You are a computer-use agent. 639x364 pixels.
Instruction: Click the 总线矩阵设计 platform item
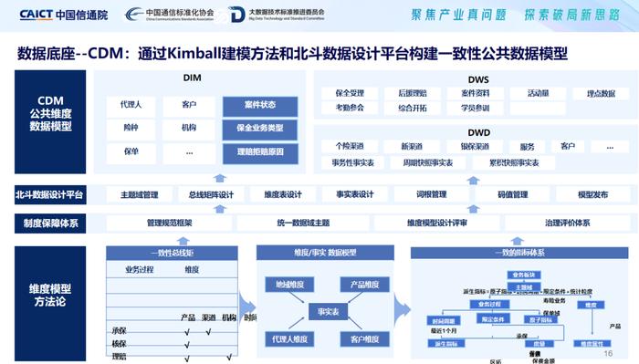pos(211,194)
